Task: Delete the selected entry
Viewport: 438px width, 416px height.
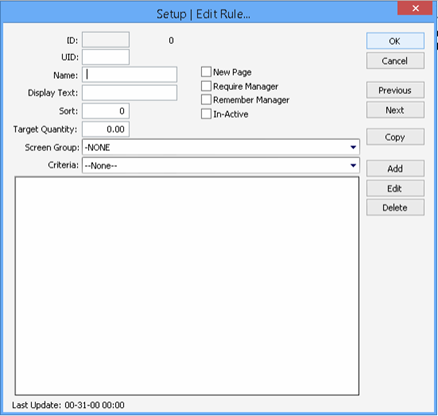Action: coord(395,208)
